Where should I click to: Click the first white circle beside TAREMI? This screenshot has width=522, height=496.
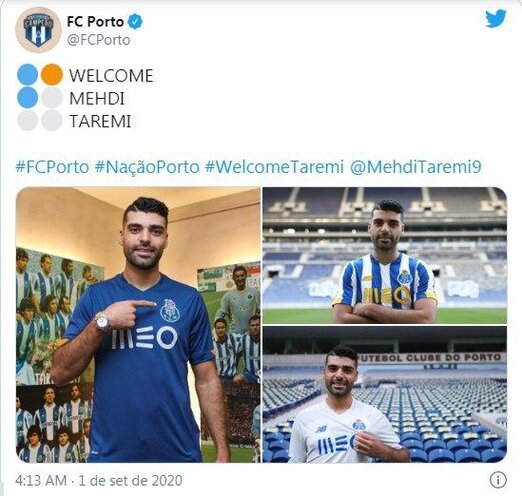27,120
